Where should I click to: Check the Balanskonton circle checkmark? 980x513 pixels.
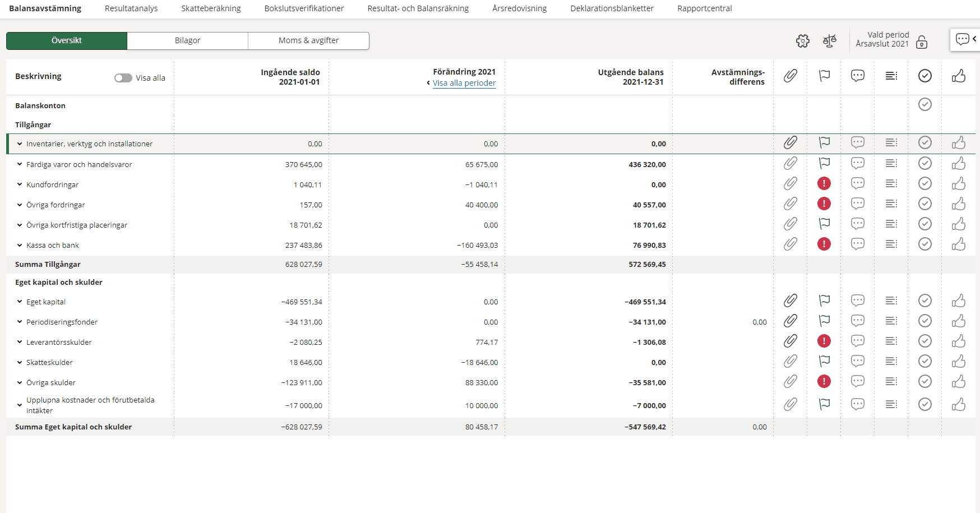click(x=924, y=104)
